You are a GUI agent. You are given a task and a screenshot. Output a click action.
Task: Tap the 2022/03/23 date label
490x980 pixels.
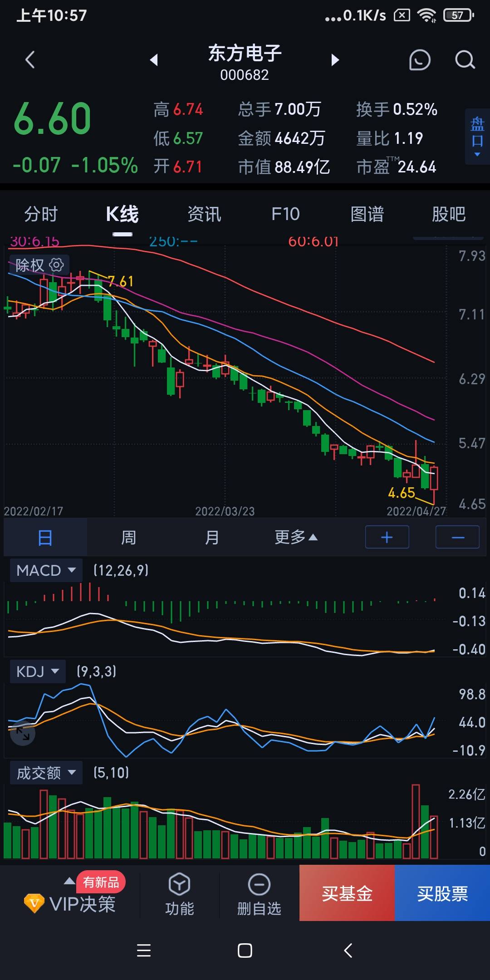tap(225, 511)
